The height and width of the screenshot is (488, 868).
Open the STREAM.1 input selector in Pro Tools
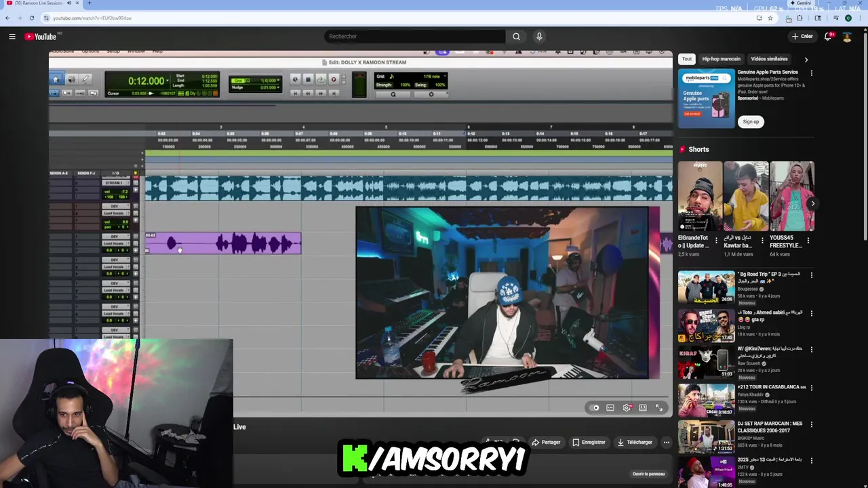pyautogui.click(x=115, y=183)
